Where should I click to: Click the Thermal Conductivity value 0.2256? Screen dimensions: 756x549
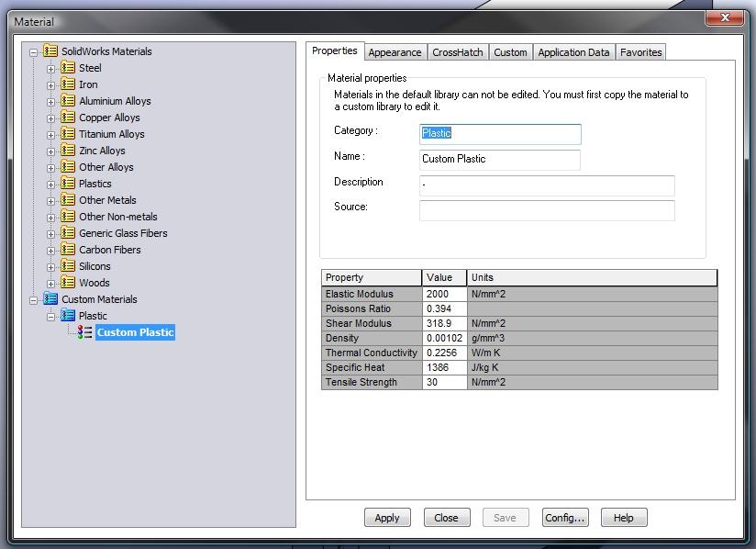coord(444,353)
